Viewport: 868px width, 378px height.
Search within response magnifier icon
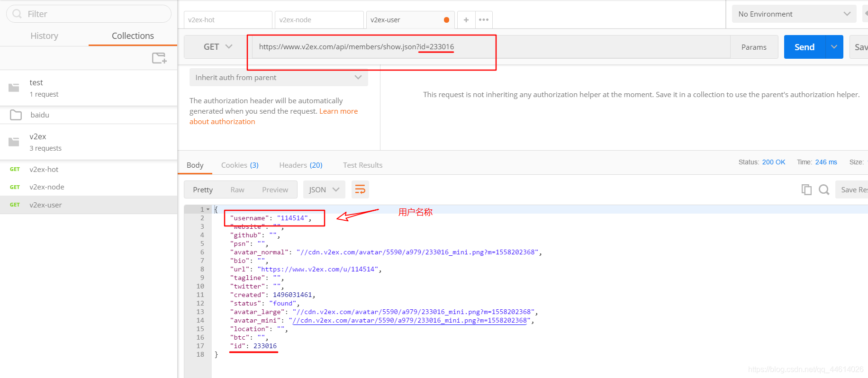click(x=824, y=189)
